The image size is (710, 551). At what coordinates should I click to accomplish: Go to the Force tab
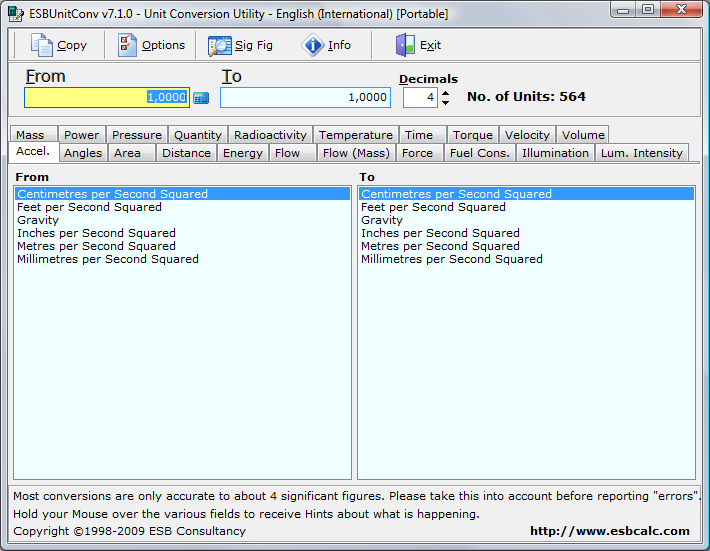pyautogui.click(x=420, y=153)
